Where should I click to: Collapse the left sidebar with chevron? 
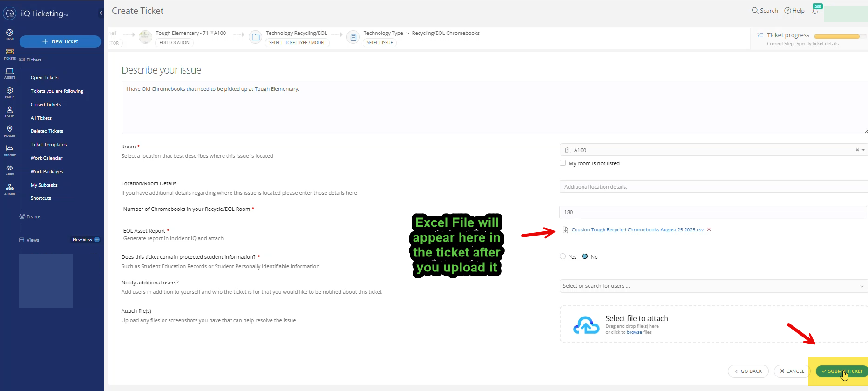click(x=101, y=13)
